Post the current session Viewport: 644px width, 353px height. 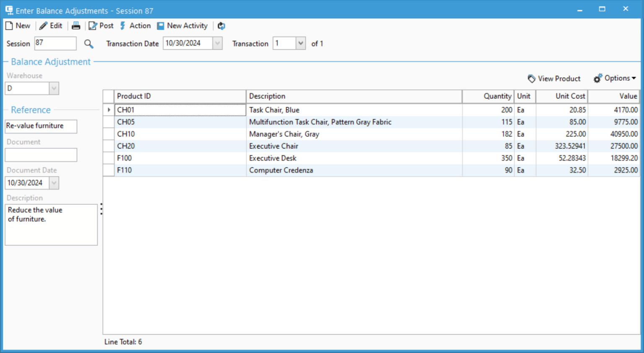tap(101, 26)
